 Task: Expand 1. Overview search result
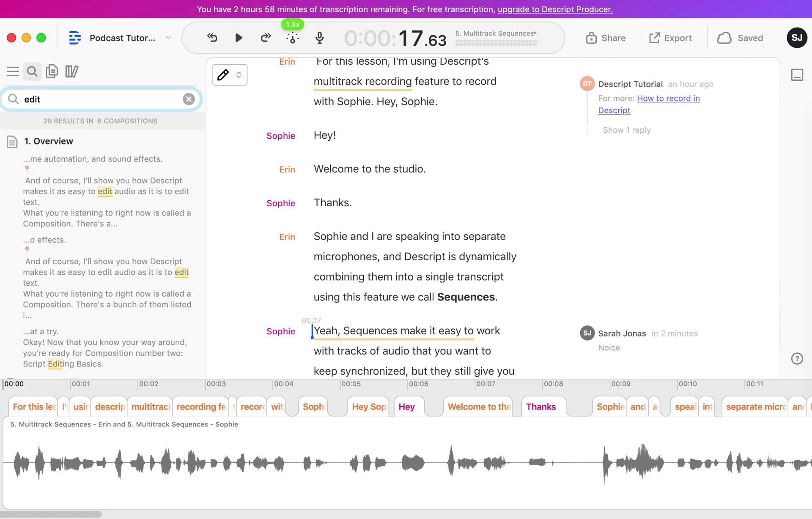point(49,141)
